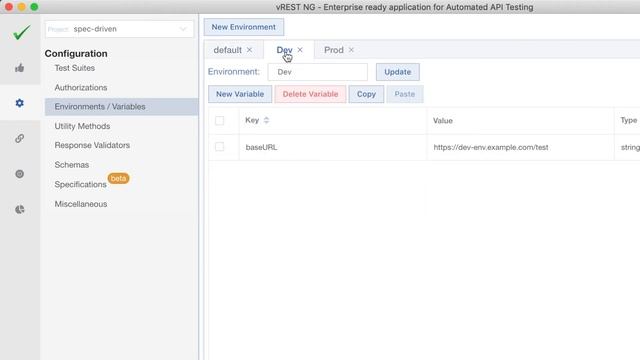Screen dimensions: 640x360
Task: Open the thumbs-up test cases sidebar icon
Action: click(x=20, y=68)
